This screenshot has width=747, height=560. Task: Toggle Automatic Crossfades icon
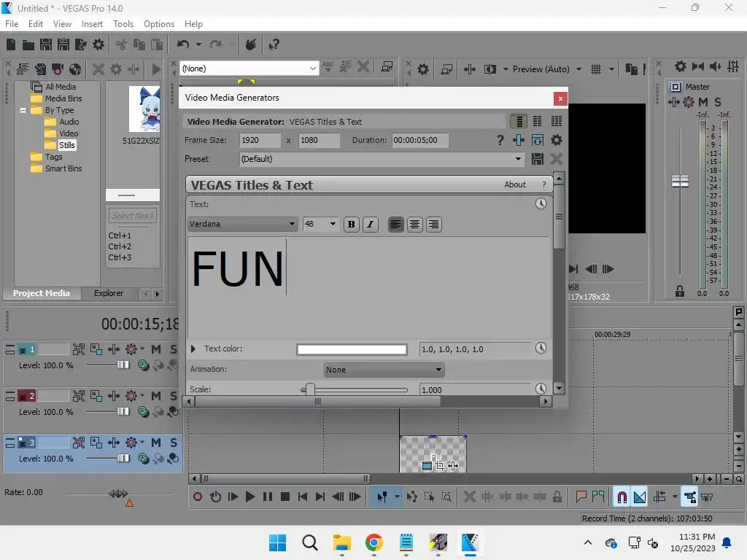(x=640, y=497)
